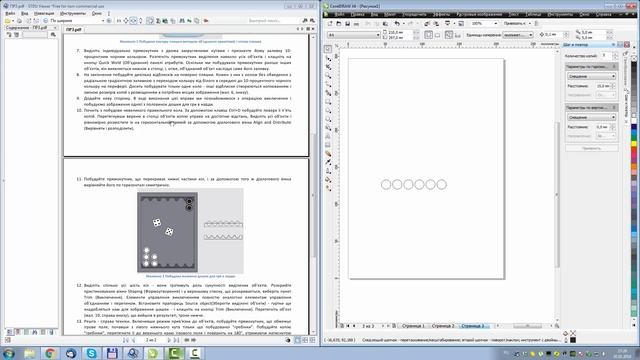Toggle single page view in STDU status bar

point(298,340)
